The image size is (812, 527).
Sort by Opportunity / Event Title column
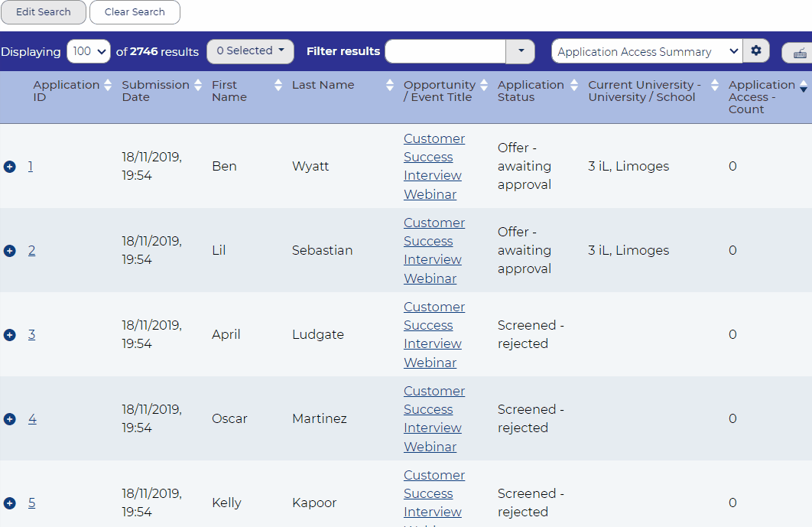(484, 85)
